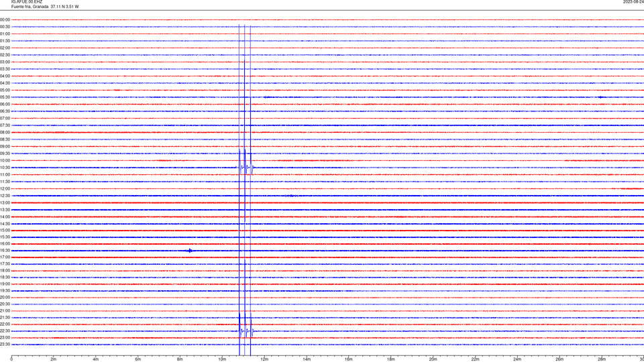This screenshot has width=644, height=362.
Task: Select the 00:30 trace time label
Action: coord(5,27)
